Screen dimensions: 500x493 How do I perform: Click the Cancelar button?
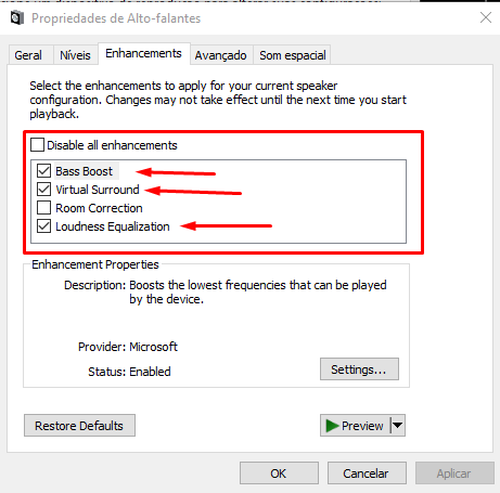[x=367, y=473]
